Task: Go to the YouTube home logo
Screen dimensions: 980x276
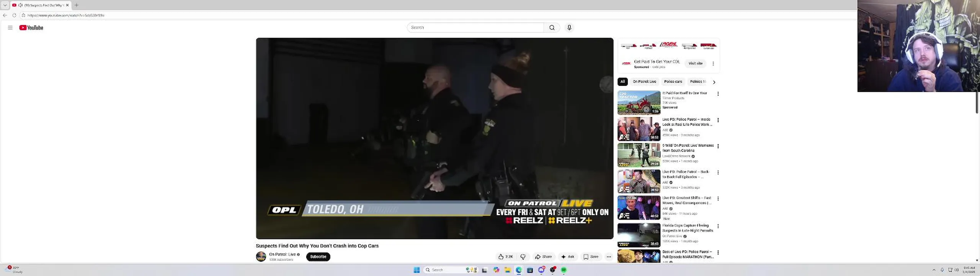Action: coord(31,28)
